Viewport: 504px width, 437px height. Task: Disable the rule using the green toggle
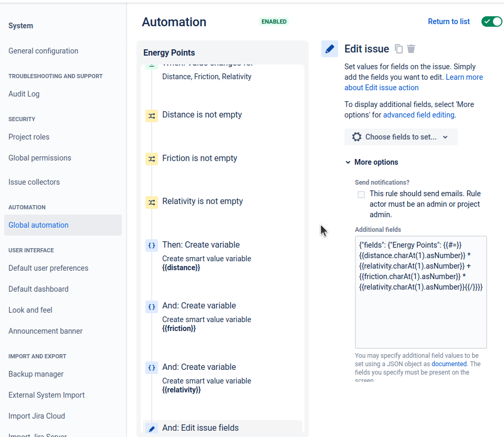(x=491, y=22)
